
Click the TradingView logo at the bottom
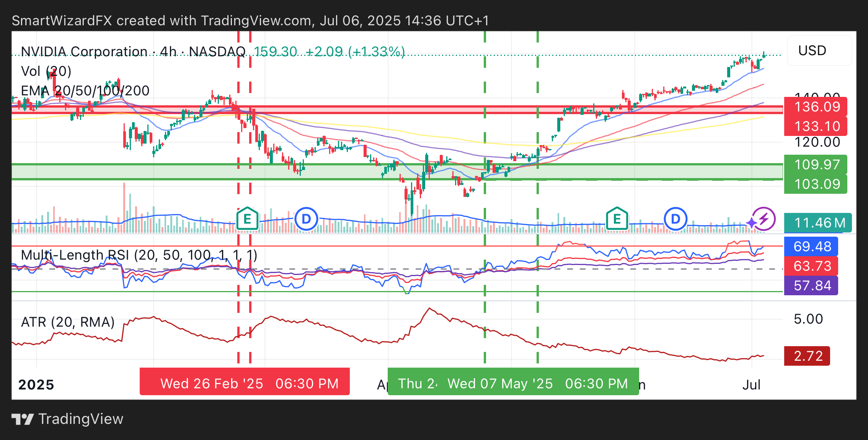[67, 419]
